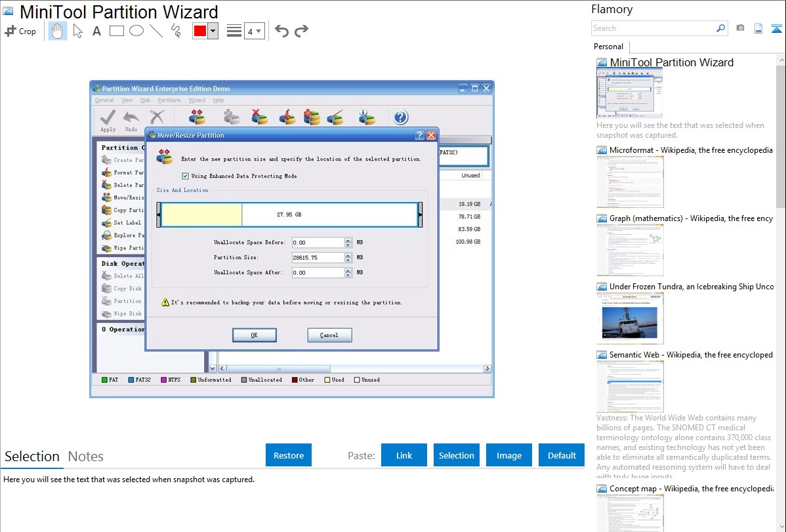Click the blue upward arrow icon
This screenshot has width=786, height=532.
coord(776,28)
